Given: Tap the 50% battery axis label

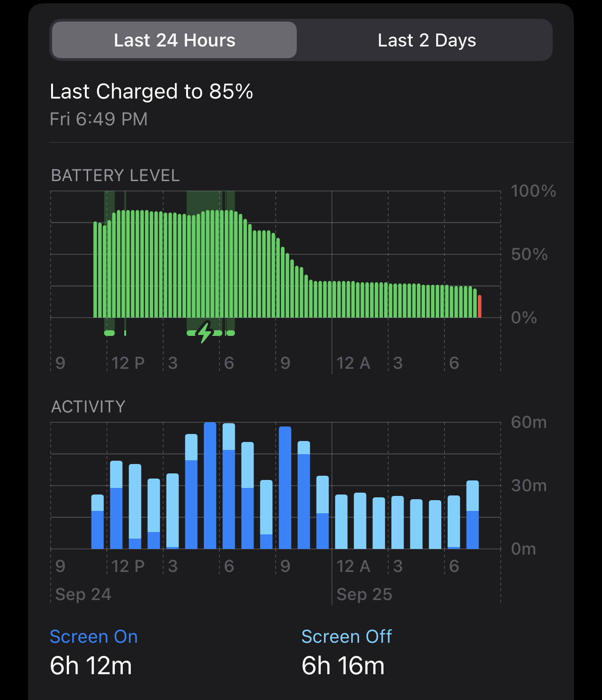Looking at the screenshot, I should pyautogui.click(x=529, y=254).
